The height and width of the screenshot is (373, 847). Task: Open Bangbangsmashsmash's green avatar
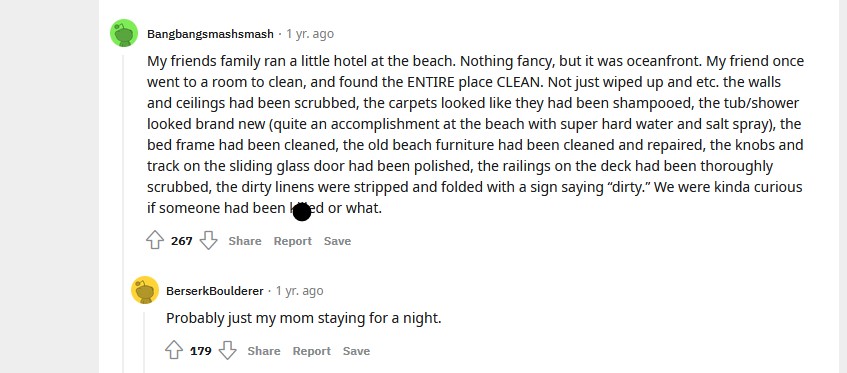pyautogui.click(x=124, y=33)
